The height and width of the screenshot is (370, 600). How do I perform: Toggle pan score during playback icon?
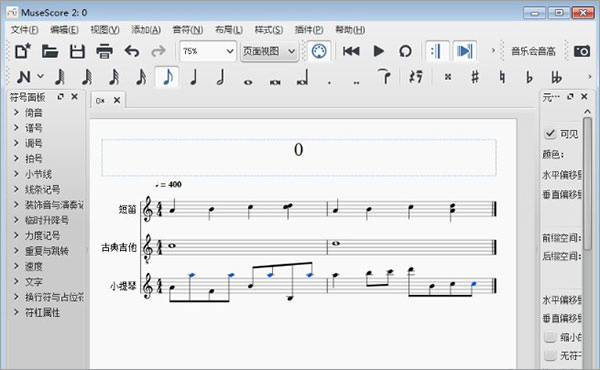pyautogui.click(x=465, y=51)
